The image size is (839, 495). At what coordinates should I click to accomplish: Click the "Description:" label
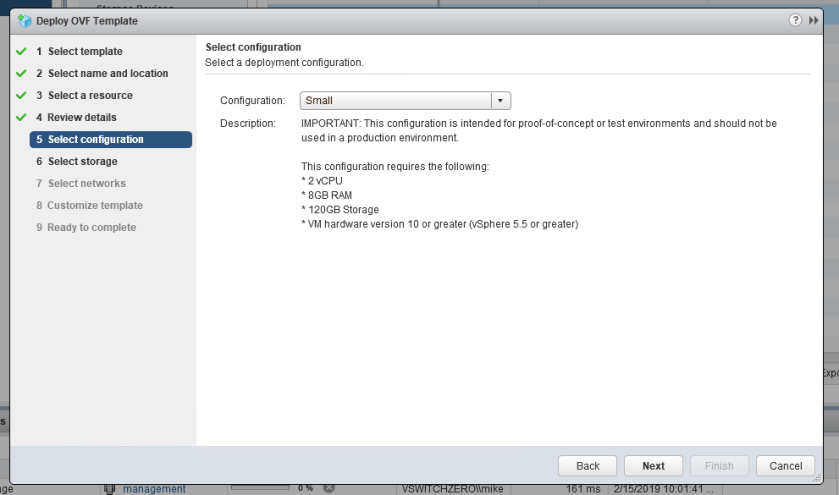[248, 124]
